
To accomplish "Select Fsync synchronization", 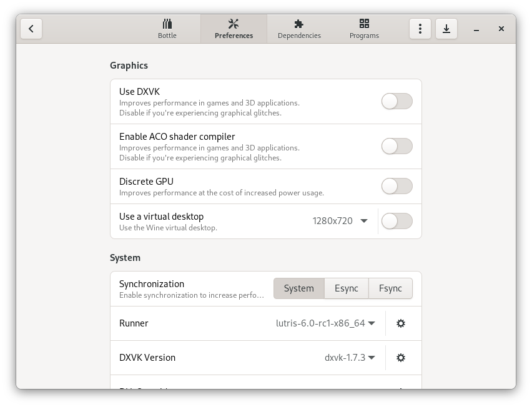I will point(391,288).
